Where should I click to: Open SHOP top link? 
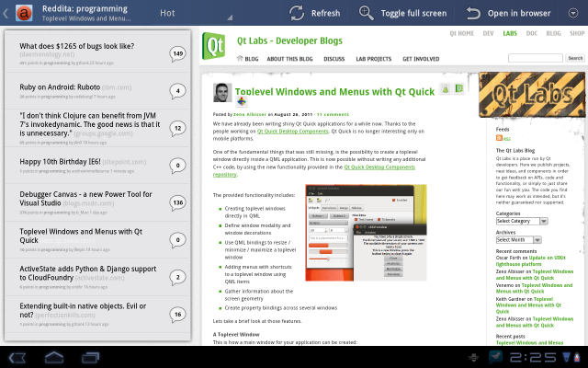(577, 33)
